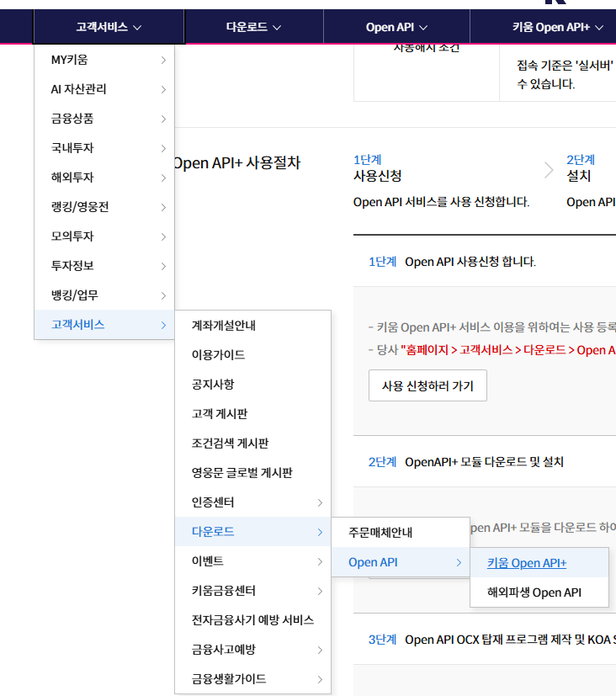
Task: Click the 2단계 OpenAPI+ 모듈 다운로드 heading
Action: [x=466, y=462]
